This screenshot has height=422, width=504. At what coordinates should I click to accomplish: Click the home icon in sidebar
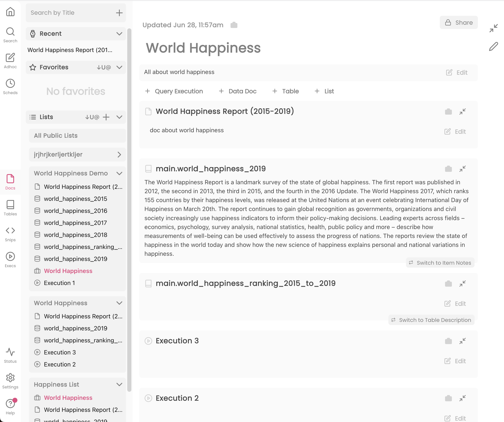10,12
